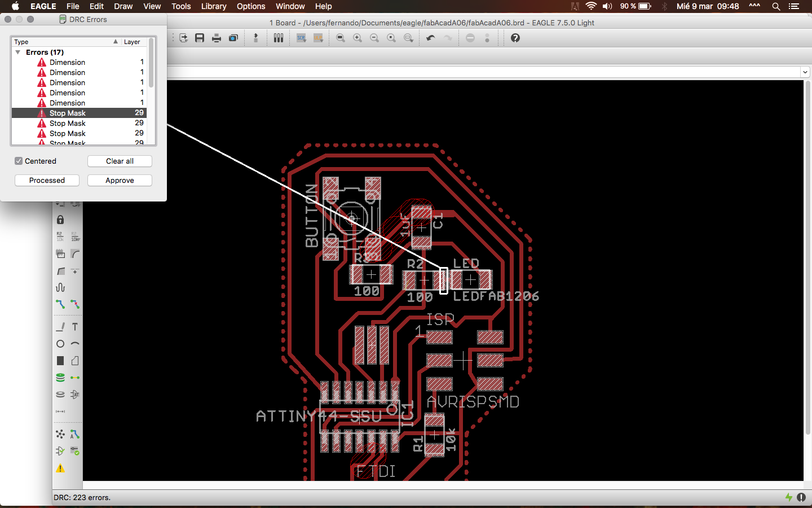Click the Processed button
Image resolution: width=812 pixels, height=508 pixels.
click(47, 180)
